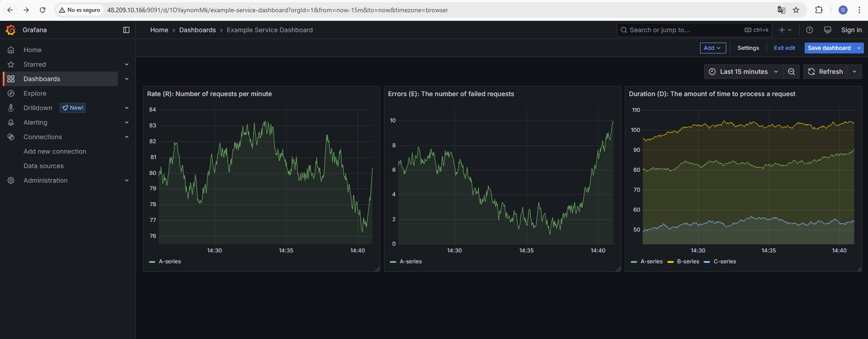The width and height of the screenshot is (868, 339).
Task: Click Exit edit
Action: pyautogui.click(x=784, y=48)
